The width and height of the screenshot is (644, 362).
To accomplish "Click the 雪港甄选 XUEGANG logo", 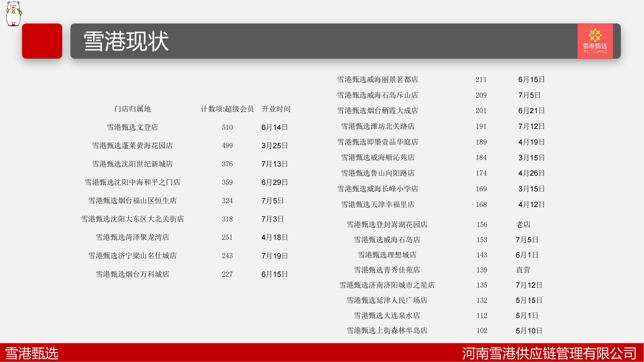I will (x=595, y=41).
